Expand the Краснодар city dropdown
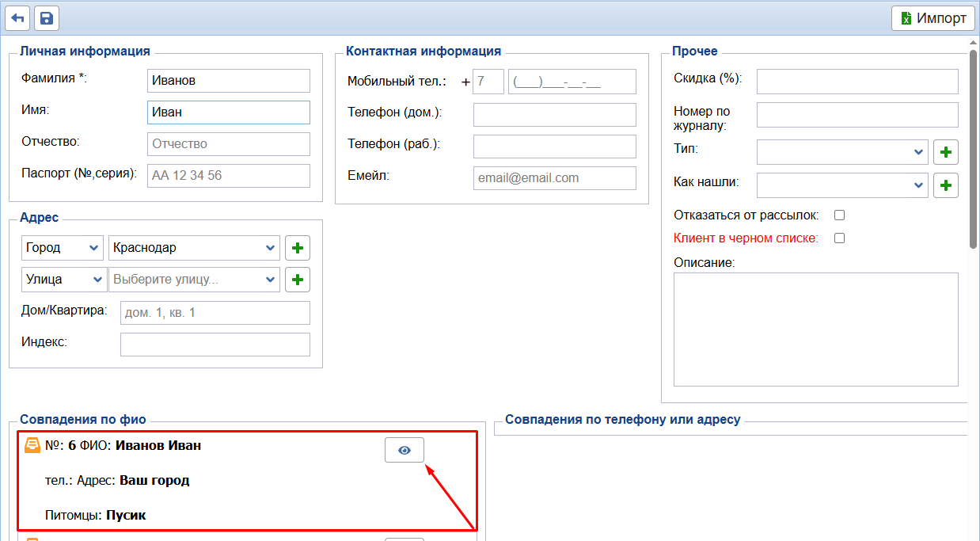Viewport: 980px width, 541px height. (x=194, y=248)
